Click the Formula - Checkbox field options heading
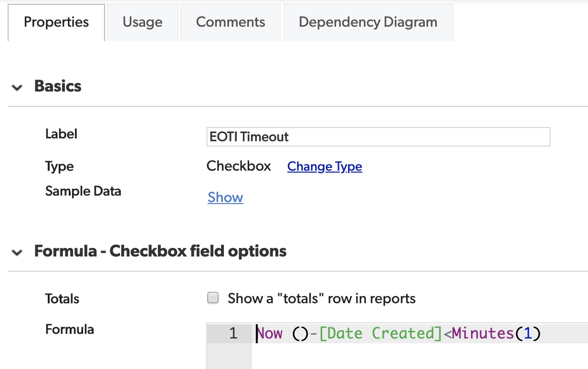 pos(160,251)
